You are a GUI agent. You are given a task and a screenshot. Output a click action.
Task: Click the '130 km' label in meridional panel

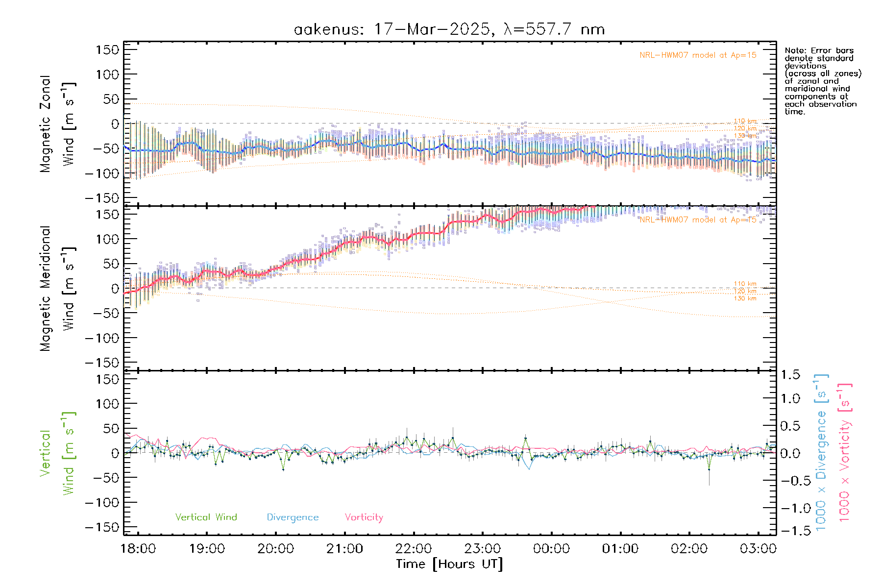click(745, 298)
